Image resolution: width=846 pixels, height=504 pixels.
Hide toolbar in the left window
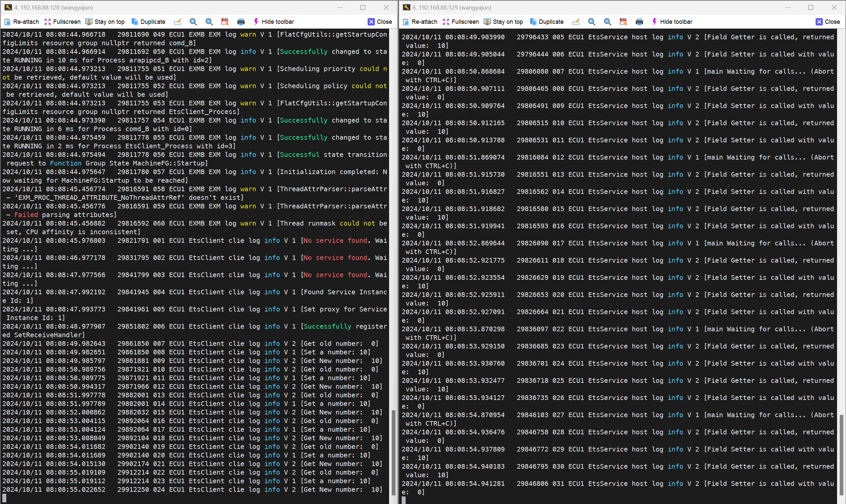point(274,22)
